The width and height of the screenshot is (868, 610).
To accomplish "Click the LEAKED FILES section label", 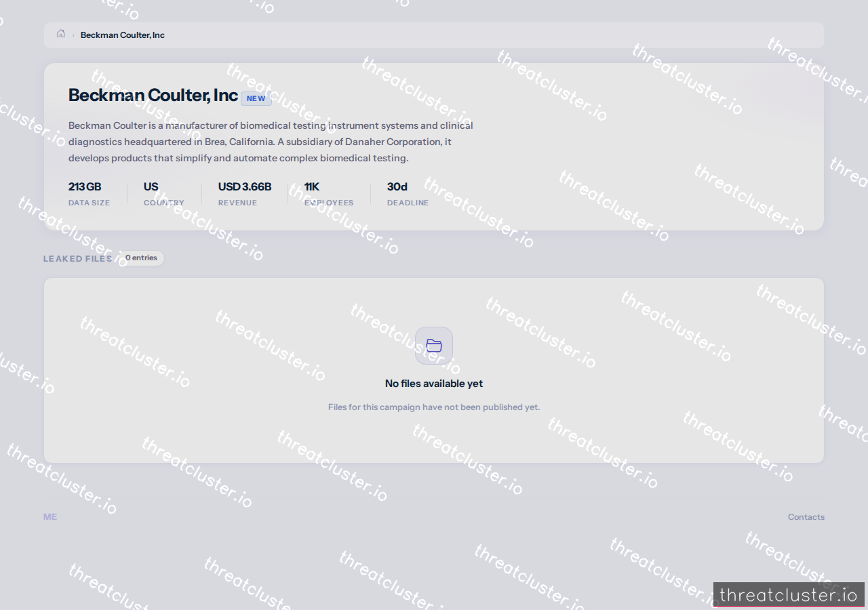I will coord(78,259).
